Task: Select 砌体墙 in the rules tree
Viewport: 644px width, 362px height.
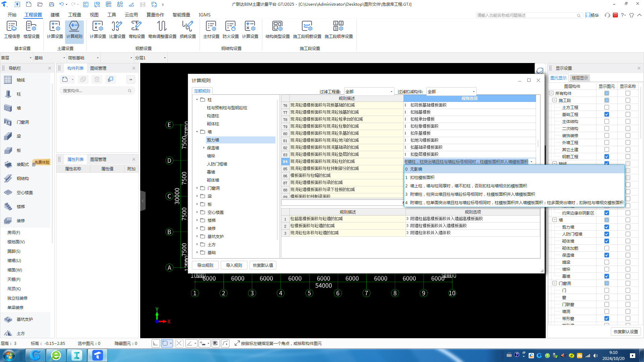Action: (x=213, y=180)
